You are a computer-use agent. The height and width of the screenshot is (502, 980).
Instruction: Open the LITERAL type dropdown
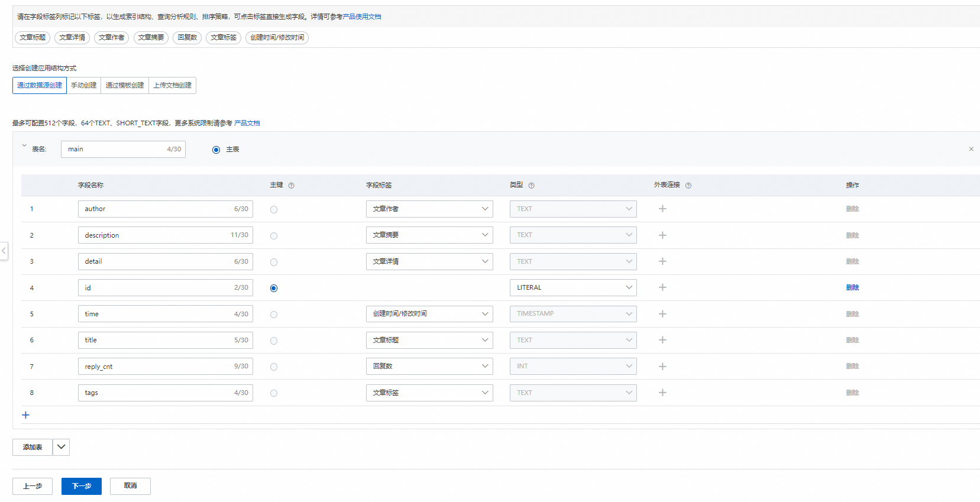click(x=573, y=287)
